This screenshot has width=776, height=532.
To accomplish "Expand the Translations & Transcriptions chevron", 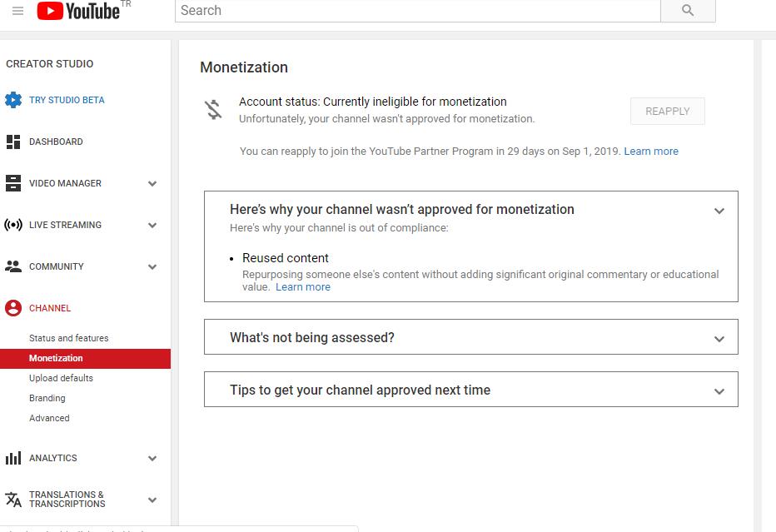I will 152,500.
